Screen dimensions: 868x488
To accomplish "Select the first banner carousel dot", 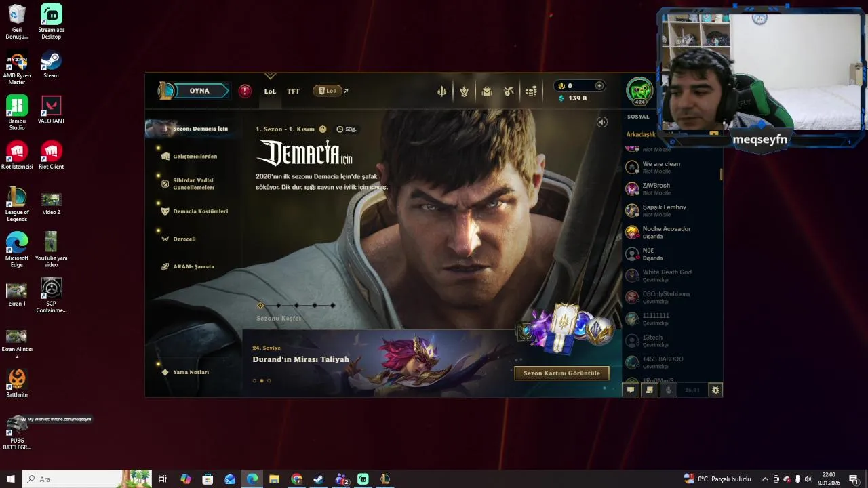I will pyautogui.click(x=254, y=380).
